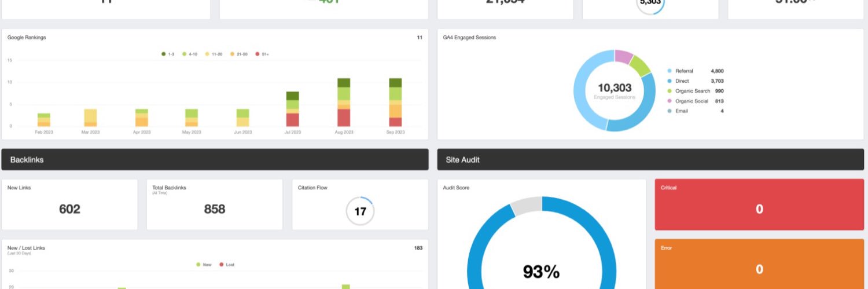Click the Site Audit section header
Image resolution: width=868 pixels, height=289 pixels.
click(x=650, y=159)
